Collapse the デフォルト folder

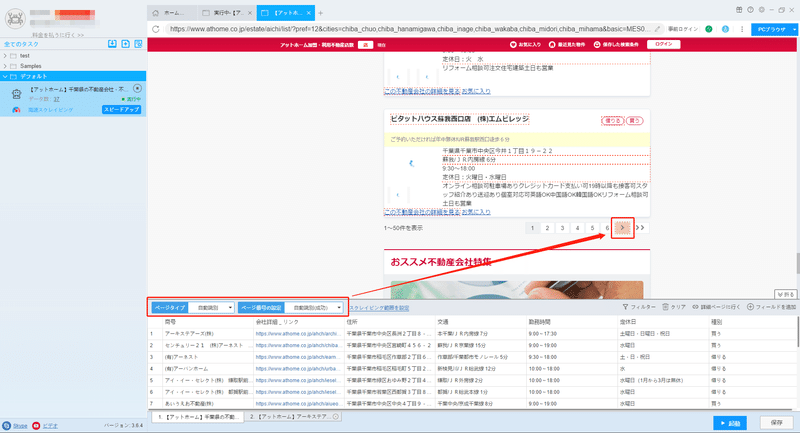click(5, 77)
